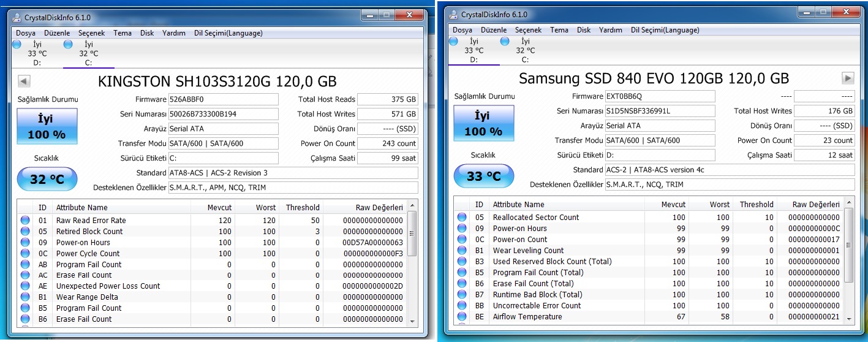Click the next disk arrow beside Samsung title

pyautogui.click(x=848, y=78)
